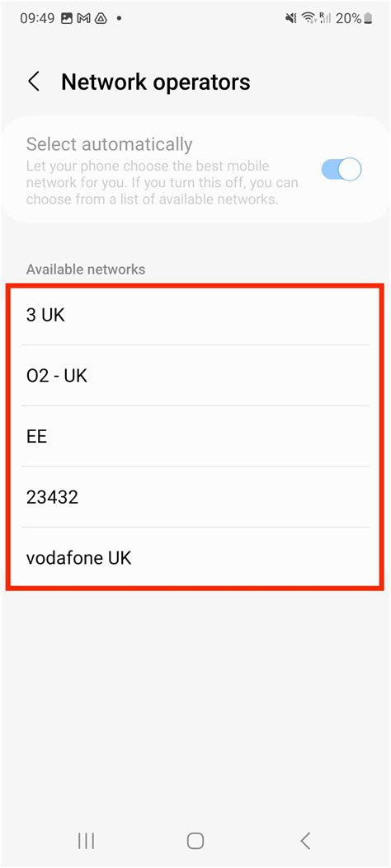The width and height of the screenshot is (391, 868).
Task: Choose the vodafone UK network
Action: tap(195, 557)
